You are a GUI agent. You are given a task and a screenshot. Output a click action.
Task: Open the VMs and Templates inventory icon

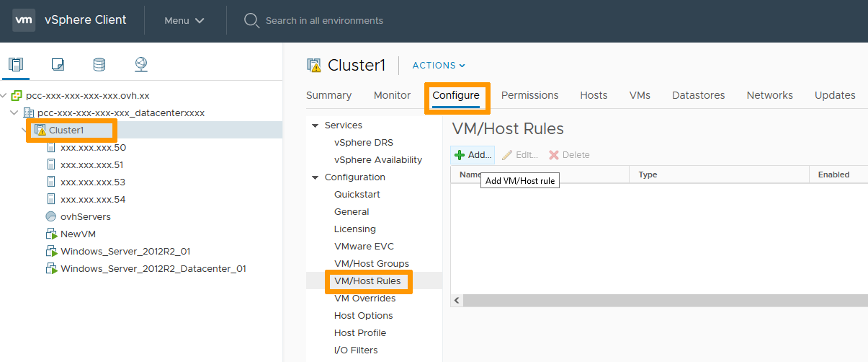click(58, 65)
